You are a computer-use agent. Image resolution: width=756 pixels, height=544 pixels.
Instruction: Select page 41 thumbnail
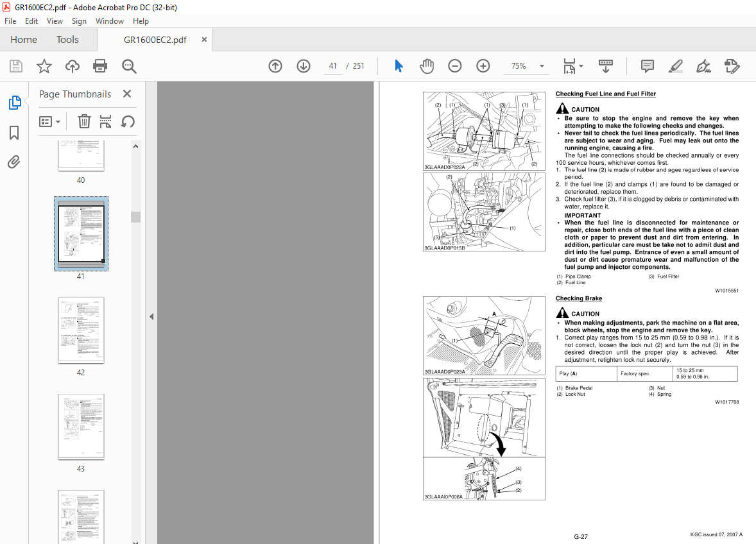pos(81,234)
